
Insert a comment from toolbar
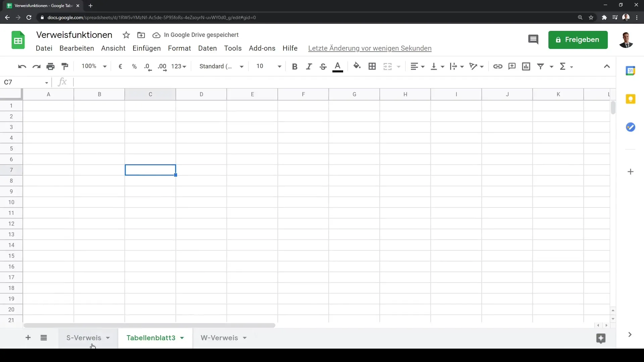512,66
